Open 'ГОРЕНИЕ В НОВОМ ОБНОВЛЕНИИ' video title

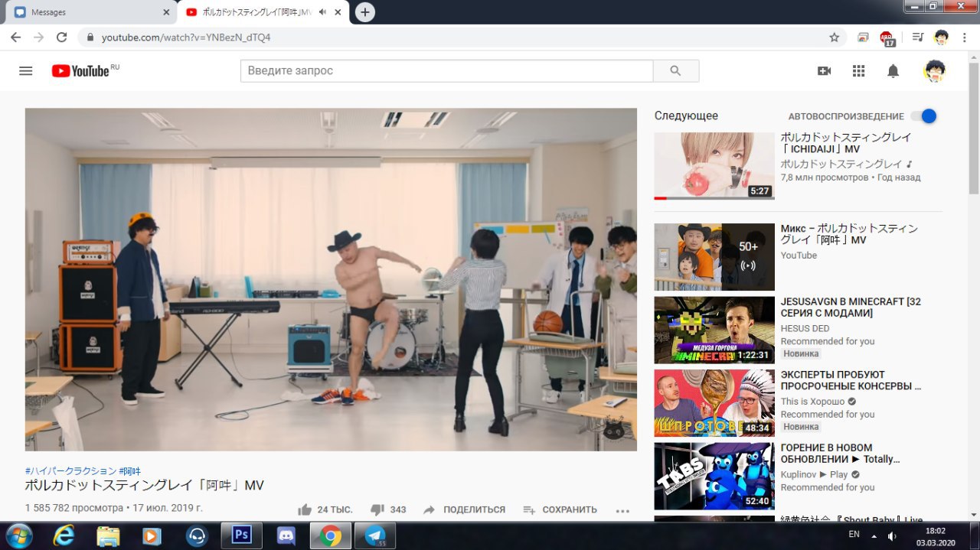tap(840, 454)
